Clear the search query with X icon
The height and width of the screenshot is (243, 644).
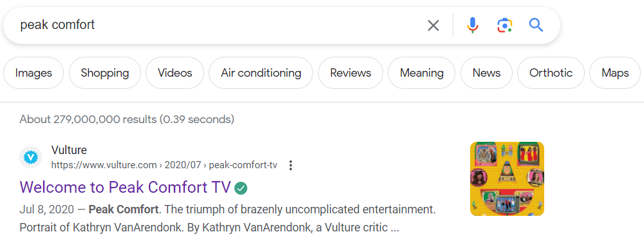(433, 26)
